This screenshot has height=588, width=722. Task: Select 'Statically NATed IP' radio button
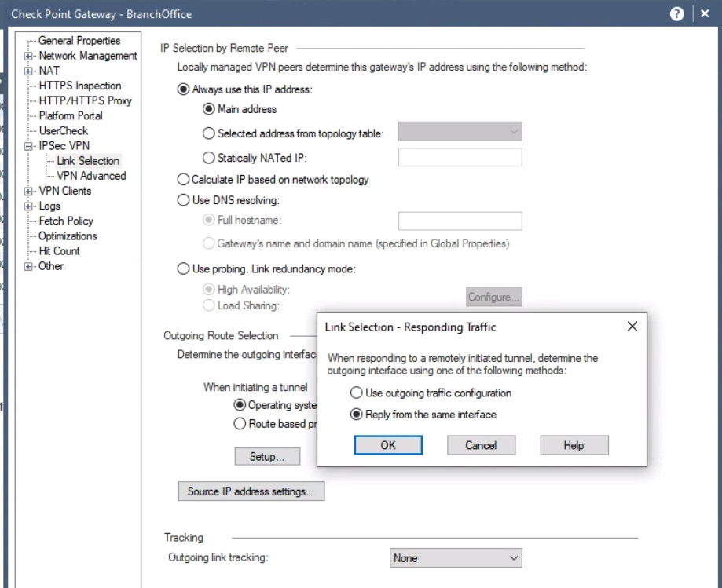tap(209, 157)
